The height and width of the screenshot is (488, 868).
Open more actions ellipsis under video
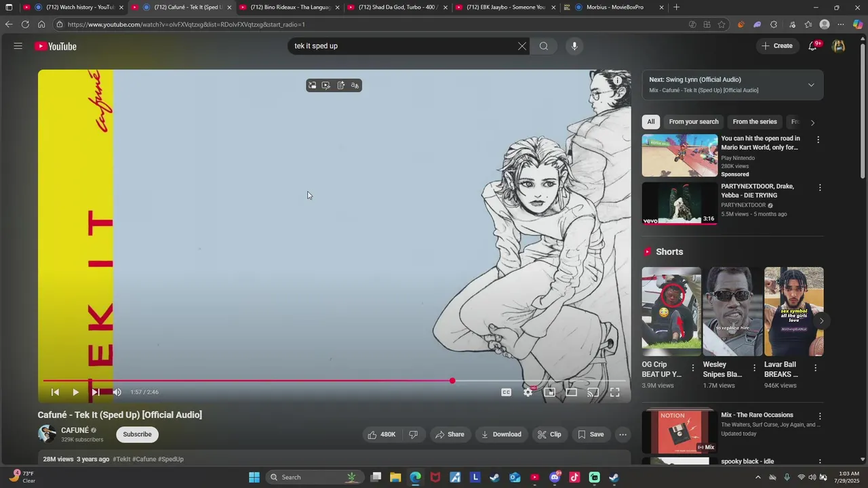coord(623,434)
